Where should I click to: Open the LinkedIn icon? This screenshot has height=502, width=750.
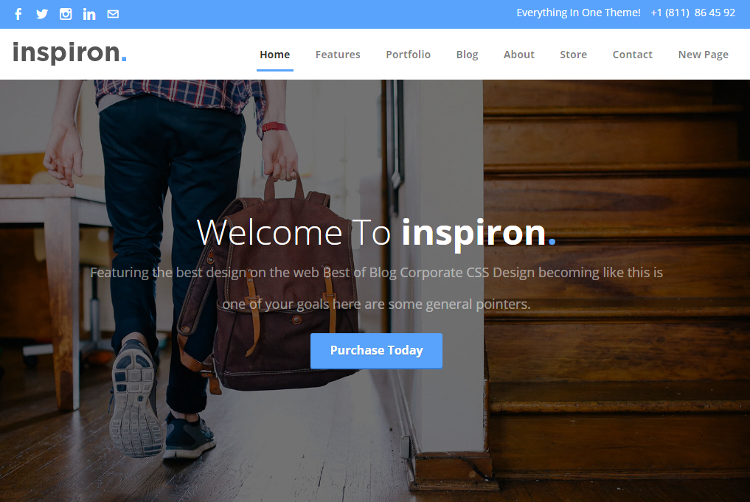pos(89,14)
